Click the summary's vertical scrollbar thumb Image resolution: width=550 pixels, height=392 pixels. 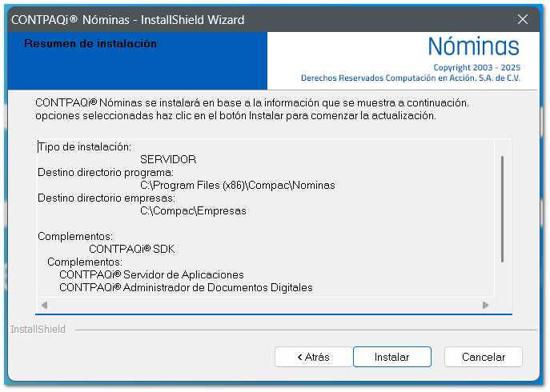point(502,208)
